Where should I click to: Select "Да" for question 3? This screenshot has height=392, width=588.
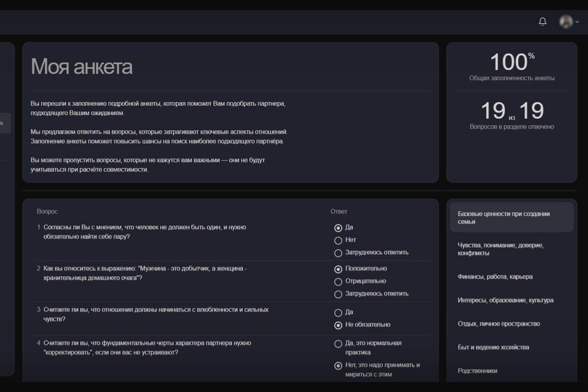click(338, 312)
